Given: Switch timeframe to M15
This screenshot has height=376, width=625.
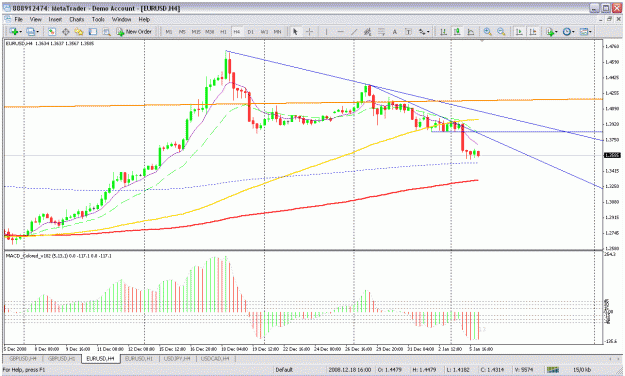Looking at the screenshot, I should [196, 31].
